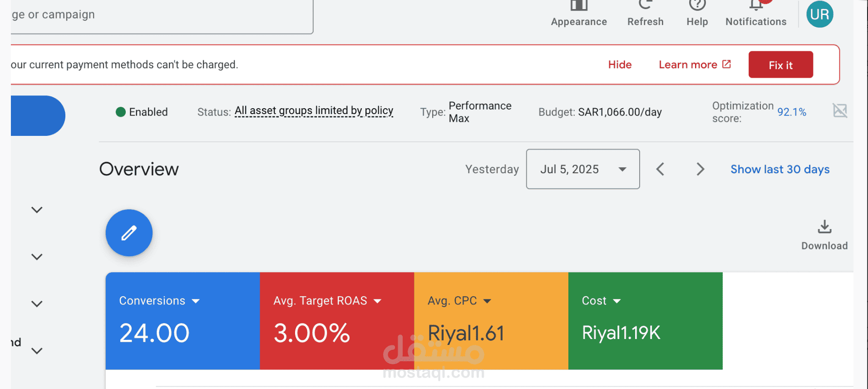The image size is (868, 389).
Task: Click the Riyal1.61 average CPC value
Action: [466, 333]
